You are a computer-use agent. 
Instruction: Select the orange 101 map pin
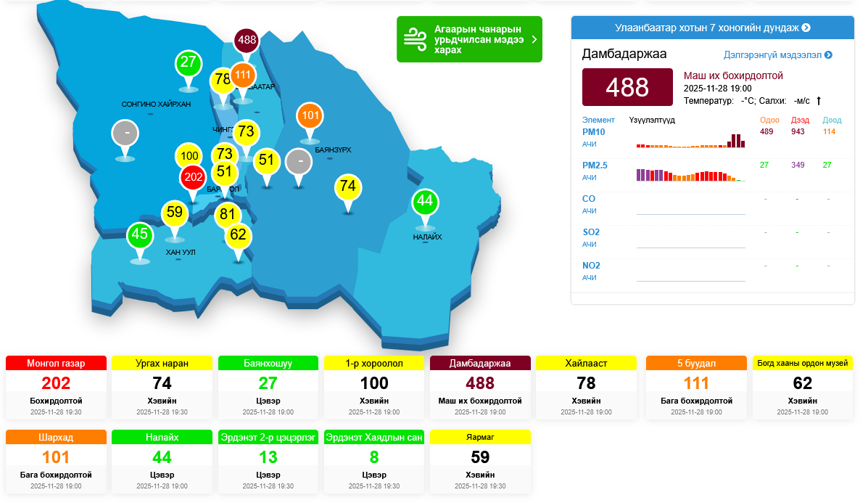pyautogui.click(x=310, y=116)
